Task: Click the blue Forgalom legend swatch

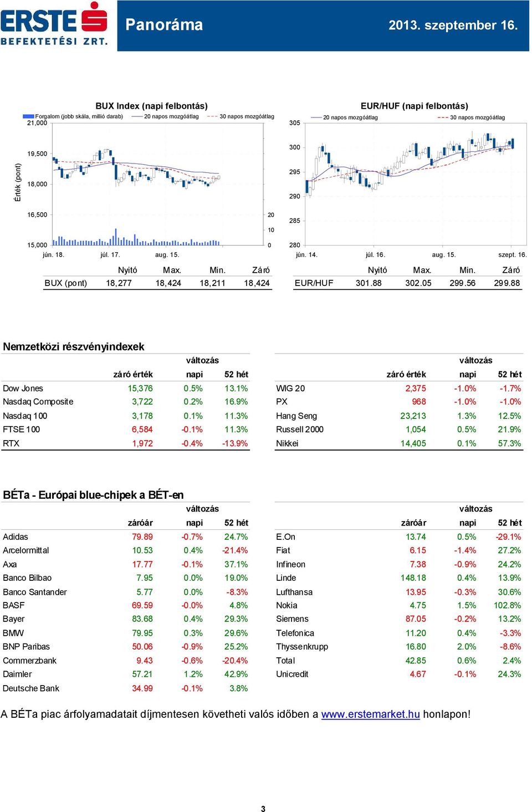Action: pos(28,116)
